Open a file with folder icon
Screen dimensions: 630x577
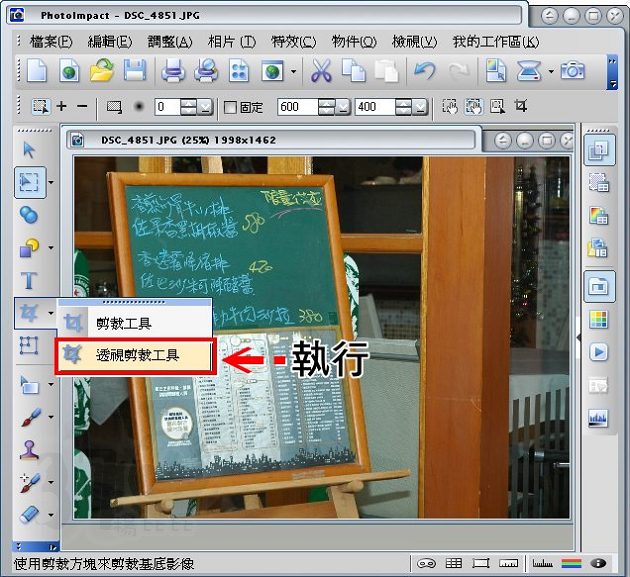coord(102,72)
